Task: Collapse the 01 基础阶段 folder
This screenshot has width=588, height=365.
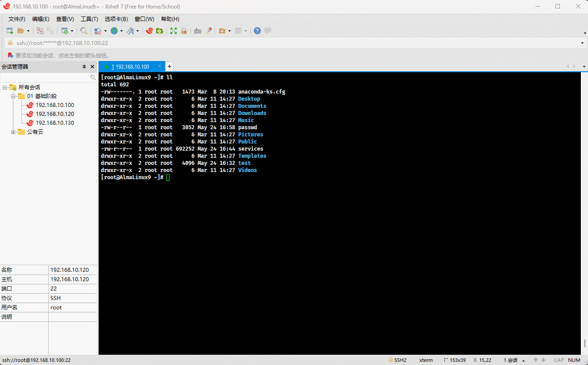Action: click(13, 96)
